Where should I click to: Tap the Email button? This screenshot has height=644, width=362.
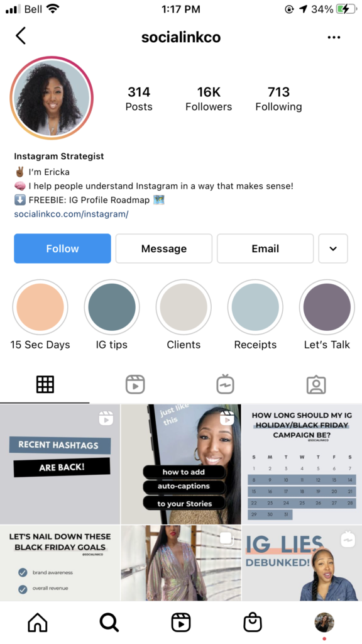coord(265,248)
